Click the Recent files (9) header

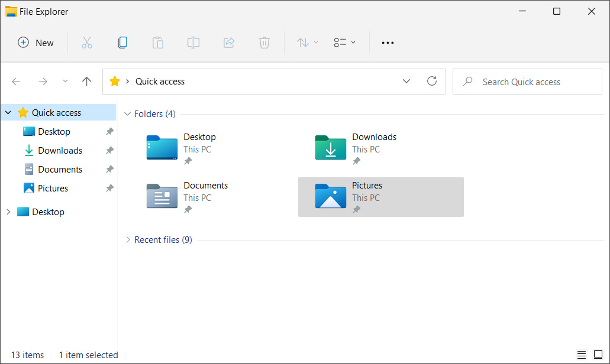click(x=163, y=240)
